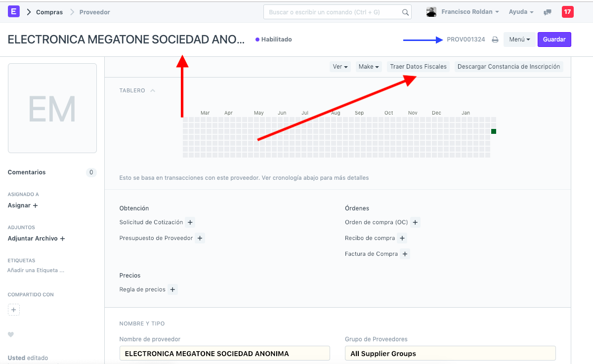
Task: Add a new Recibo de compra
Action: pos(402,238)
